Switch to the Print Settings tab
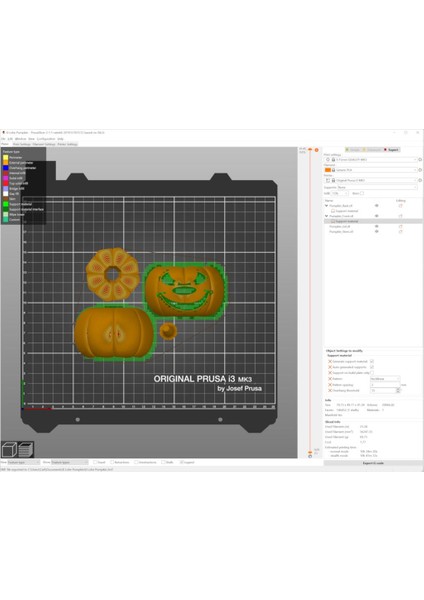The image size is (424, 600). coord(21,144)
